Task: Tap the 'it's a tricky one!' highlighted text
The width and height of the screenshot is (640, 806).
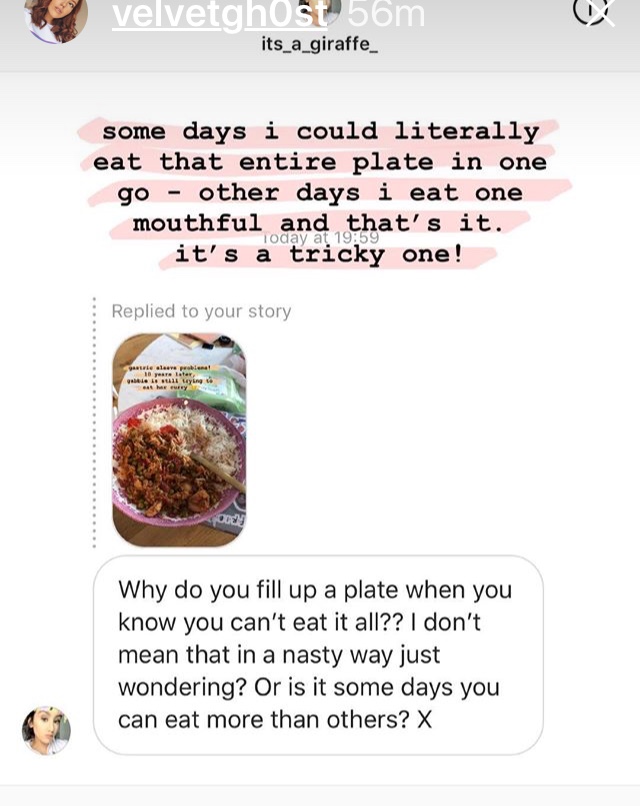Action: click(x=319, y=254)
